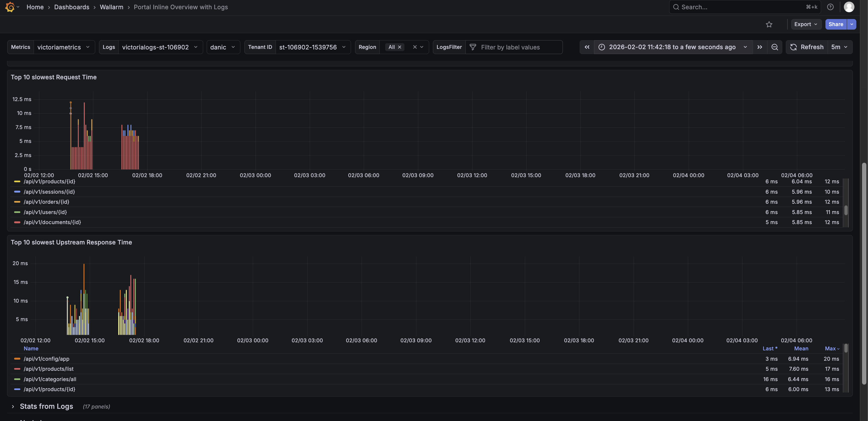Open the Tenant ID dropdown
The image size is (868, 421).
312,47
